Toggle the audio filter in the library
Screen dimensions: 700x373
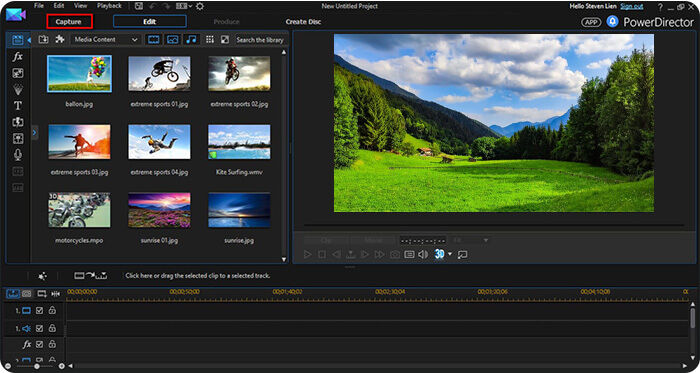click(191, 40)
